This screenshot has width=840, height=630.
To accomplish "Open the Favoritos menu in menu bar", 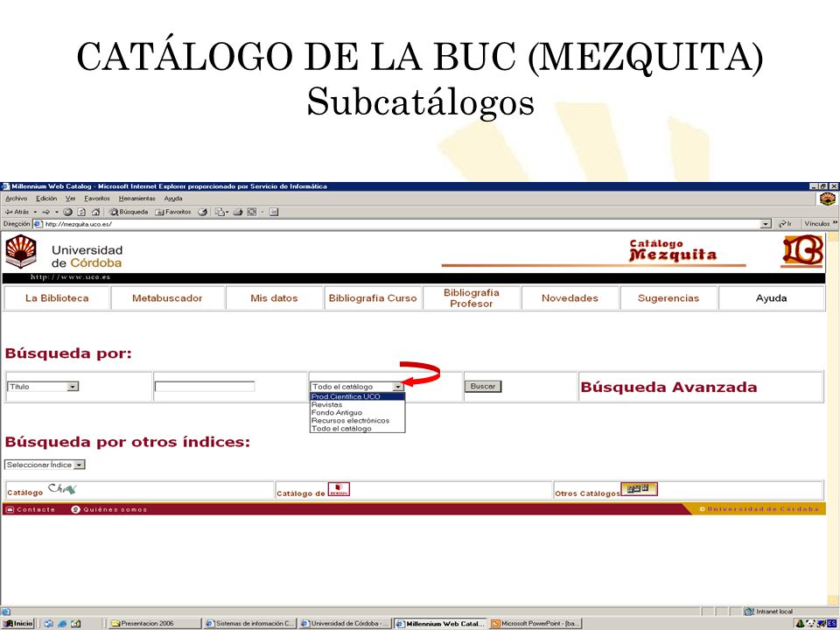I will (x=97, y=199).
